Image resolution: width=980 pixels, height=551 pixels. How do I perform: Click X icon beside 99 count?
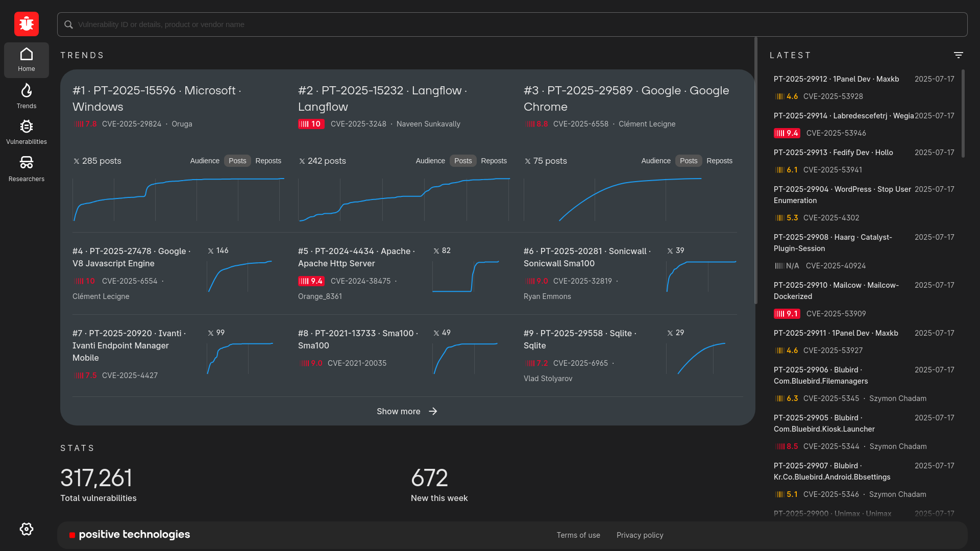click(211, 333)
